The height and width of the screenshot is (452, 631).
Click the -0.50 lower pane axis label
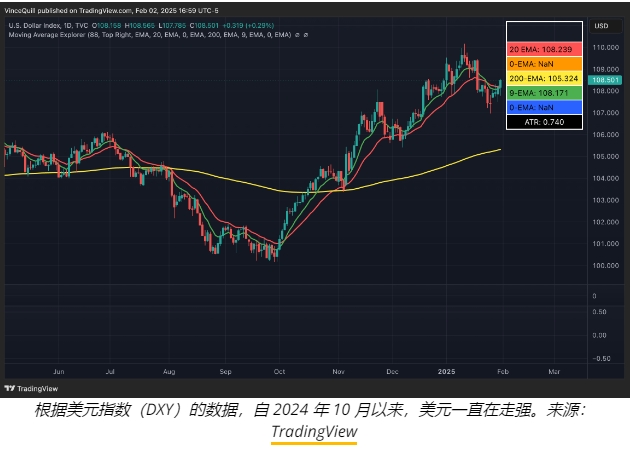601,359
